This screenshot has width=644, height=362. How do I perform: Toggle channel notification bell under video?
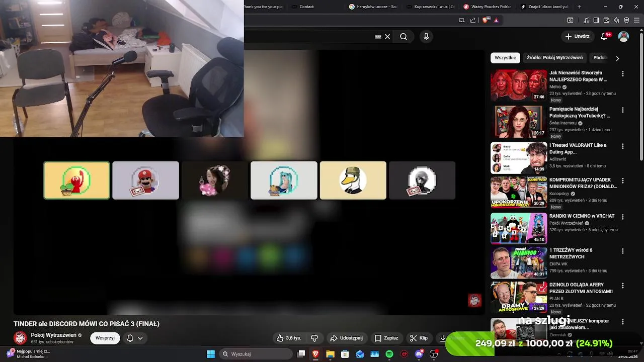click(x=130, y=338)
